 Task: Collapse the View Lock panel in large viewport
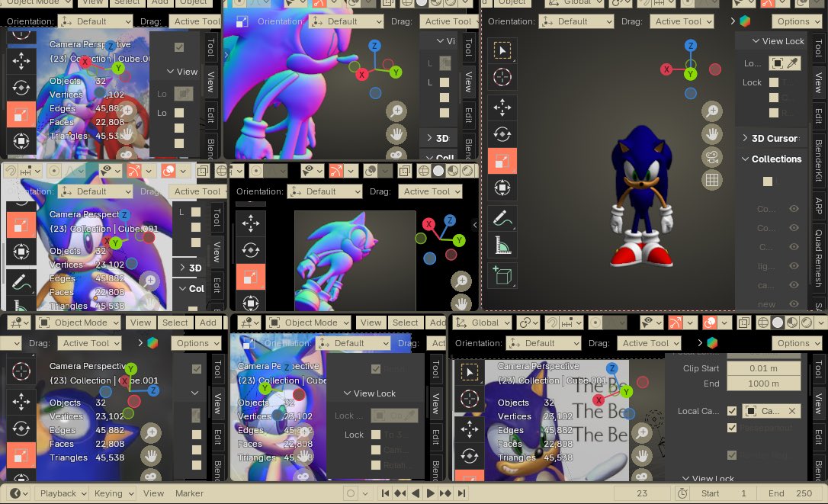[778, 40]
